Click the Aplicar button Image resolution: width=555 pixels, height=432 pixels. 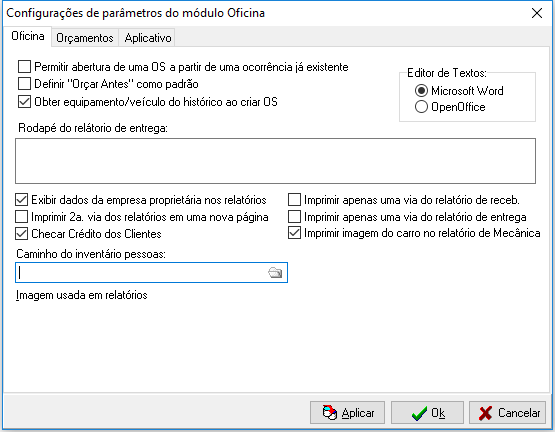click(x=347, y=413)
